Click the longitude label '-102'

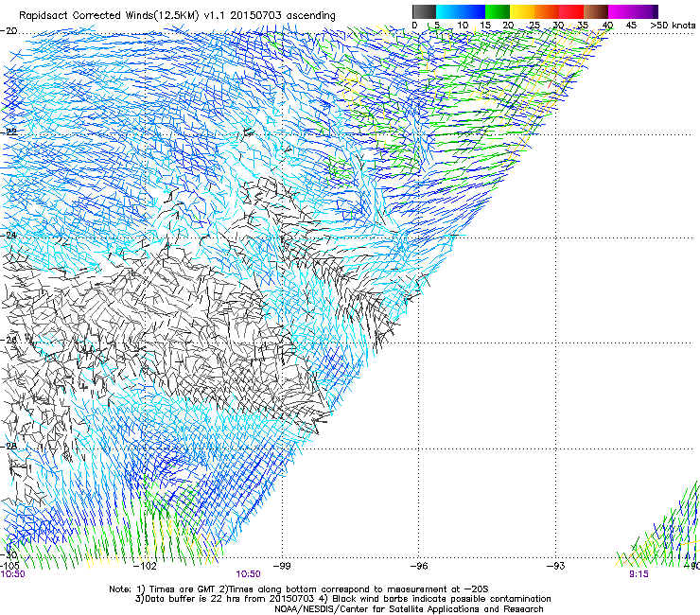146,566
